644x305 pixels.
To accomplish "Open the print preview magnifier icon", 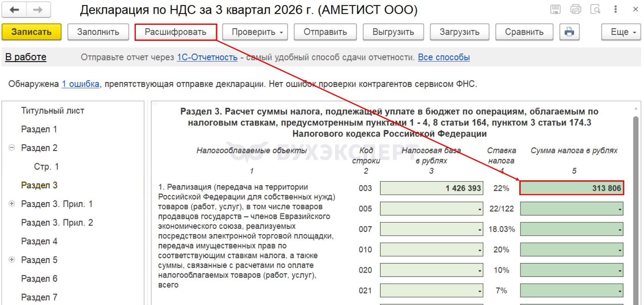I will tap(596, 9).
